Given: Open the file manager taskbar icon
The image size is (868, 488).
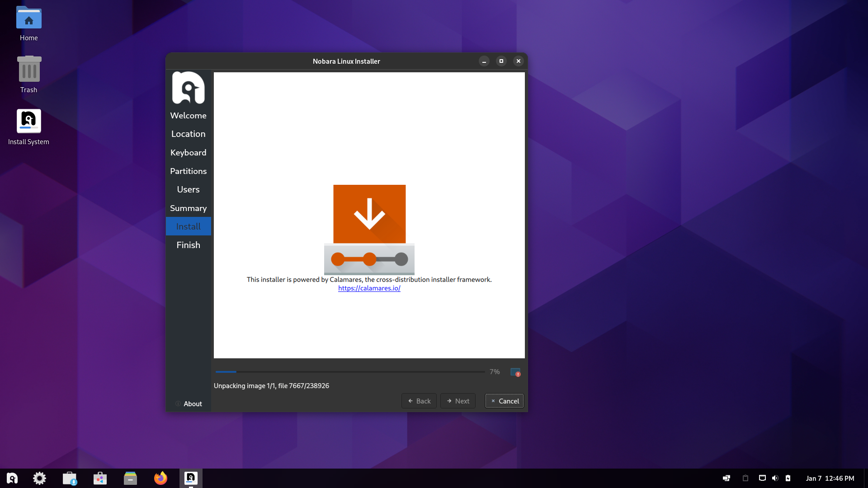Looking at the screenshot, I should pos(130,478).
